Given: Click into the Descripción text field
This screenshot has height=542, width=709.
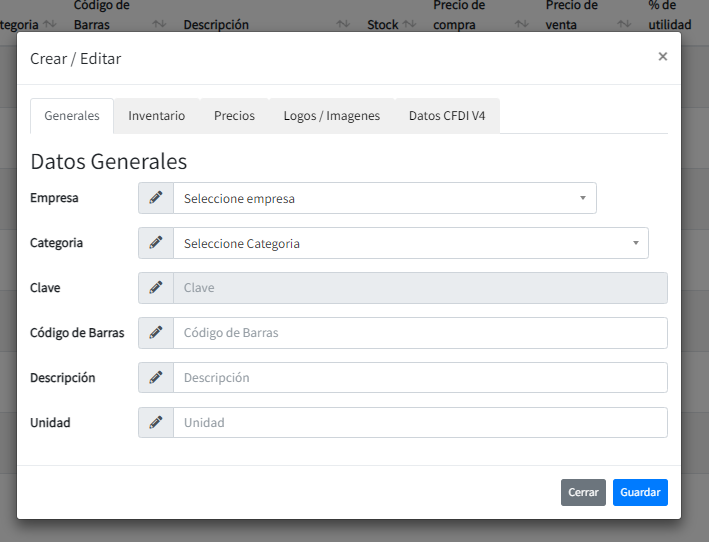Looking at the screenshot, I should [420, 378].
